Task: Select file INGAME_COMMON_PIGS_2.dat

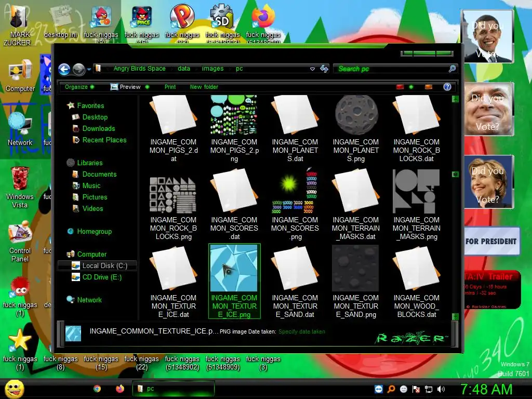Action: point(174,129)
